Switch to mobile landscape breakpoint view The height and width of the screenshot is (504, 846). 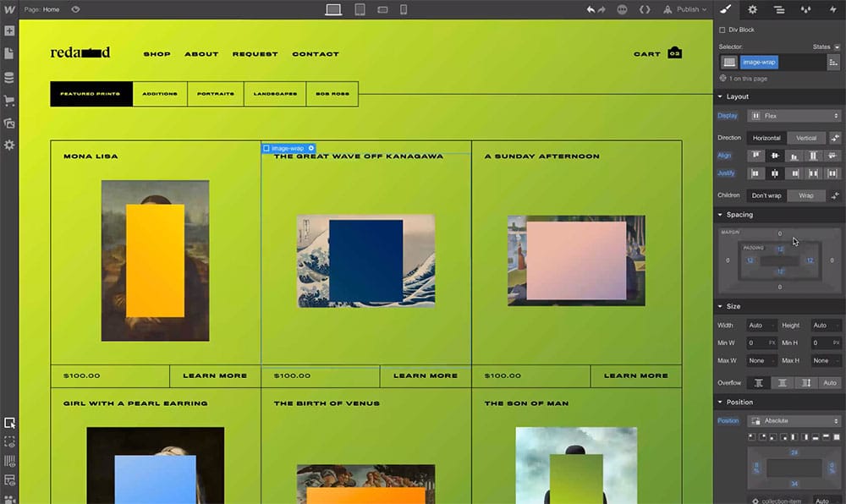tap(382, 9)
